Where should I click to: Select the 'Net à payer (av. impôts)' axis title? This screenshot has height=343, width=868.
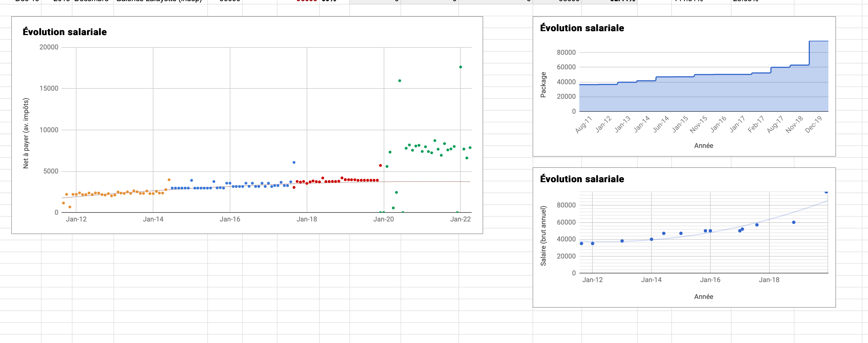[26, 133]
